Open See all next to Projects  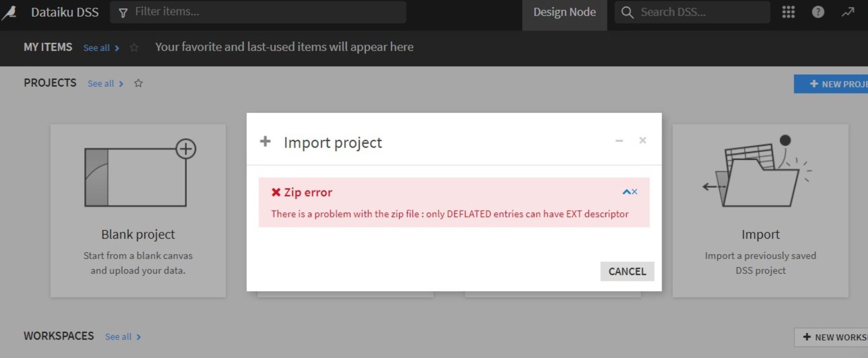(105, 84)
